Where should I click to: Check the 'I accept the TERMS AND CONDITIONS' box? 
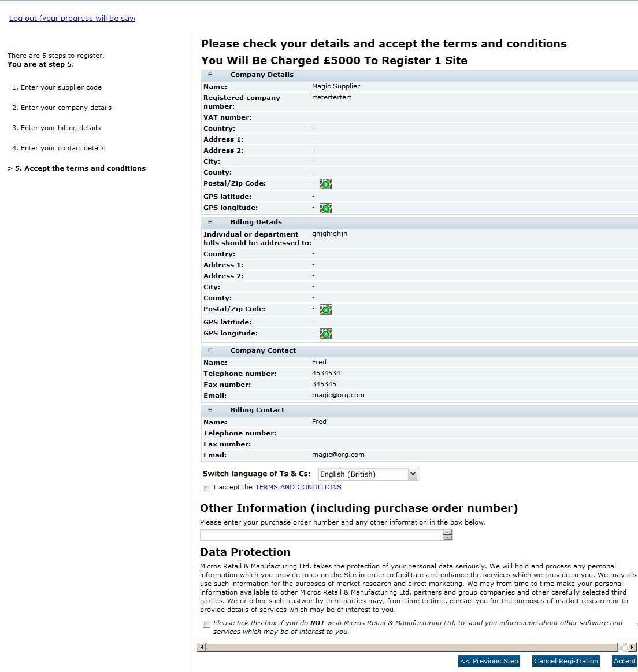point(206,488)
